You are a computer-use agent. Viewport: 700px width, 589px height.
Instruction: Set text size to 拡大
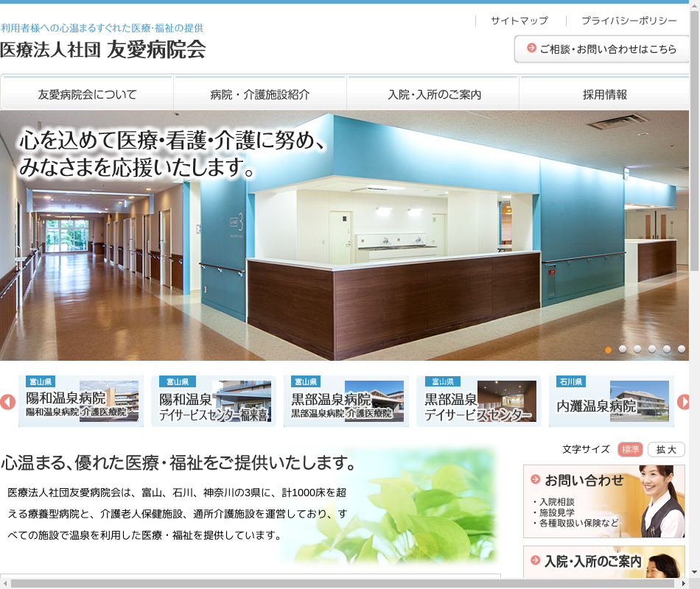pos(666,450)
